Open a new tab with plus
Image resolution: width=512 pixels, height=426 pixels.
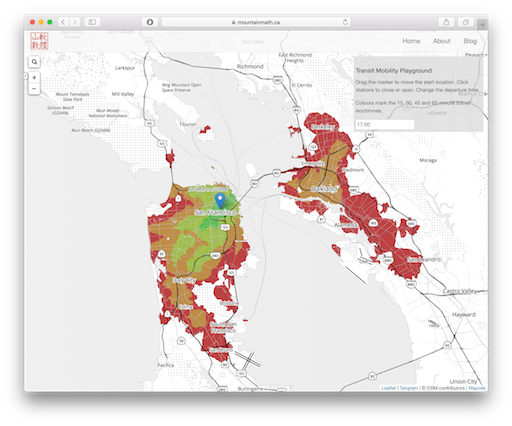pyautogui.click(x=482, y=25)
